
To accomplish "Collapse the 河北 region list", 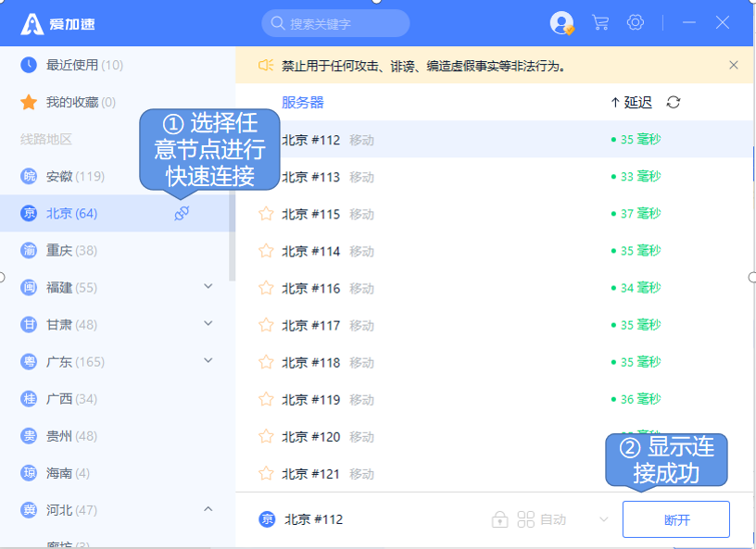I will pyautogui.click(x=208, y=509).
